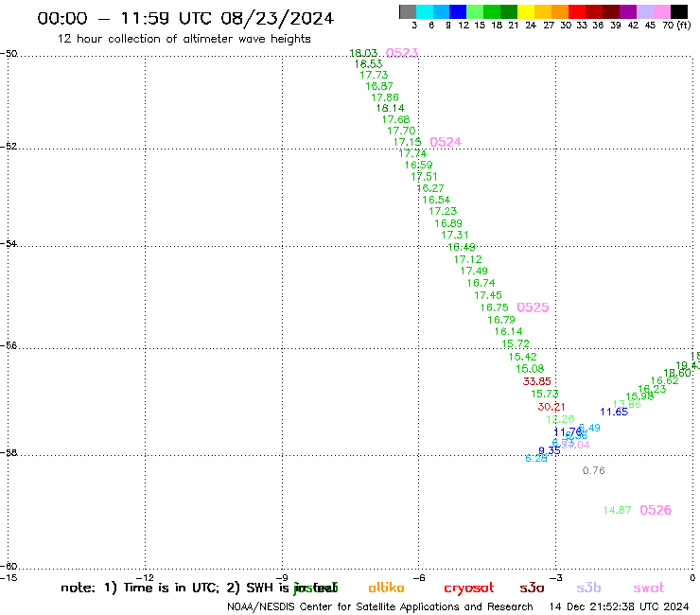
Task: Click the 16.54 wave height value
Action: pyautogui.click(x=436, y=200)
